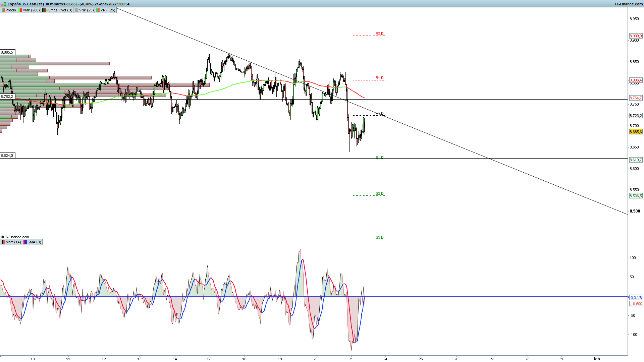Click the 8.950 price axis label

634,19
